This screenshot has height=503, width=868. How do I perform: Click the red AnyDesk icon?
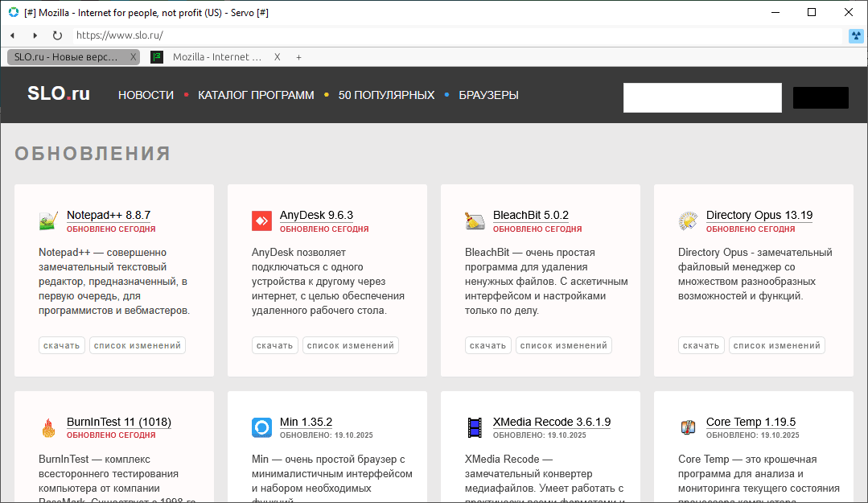(261, 221)
